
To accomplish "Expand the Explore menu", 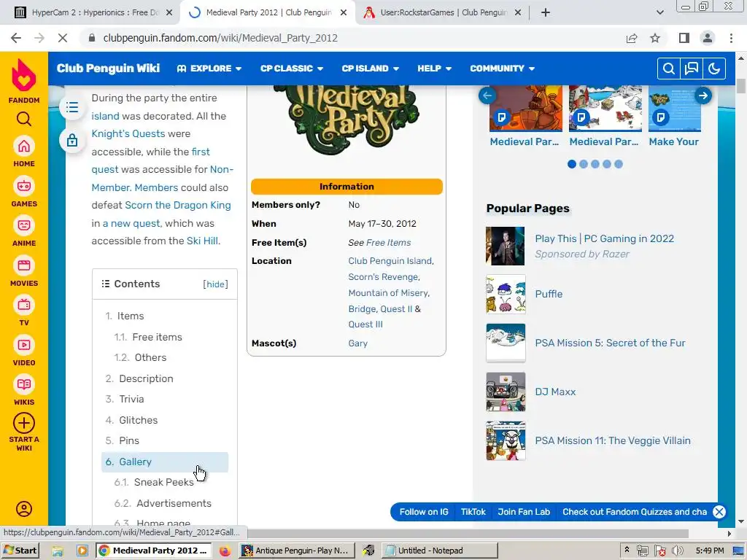I will click(209, 69).
